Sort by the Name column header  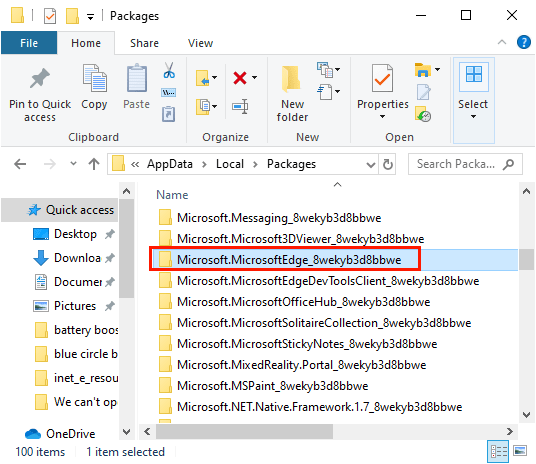[x=172, y=195]
